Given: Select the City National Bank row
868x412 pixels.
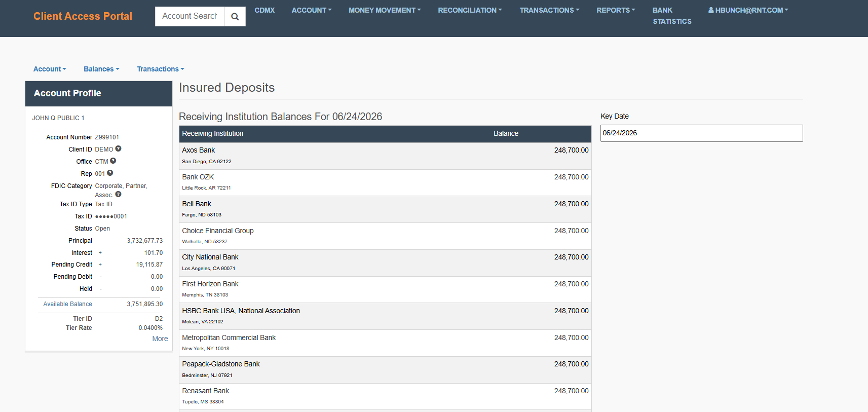Looking at the screenshot, I should (385, 263).
